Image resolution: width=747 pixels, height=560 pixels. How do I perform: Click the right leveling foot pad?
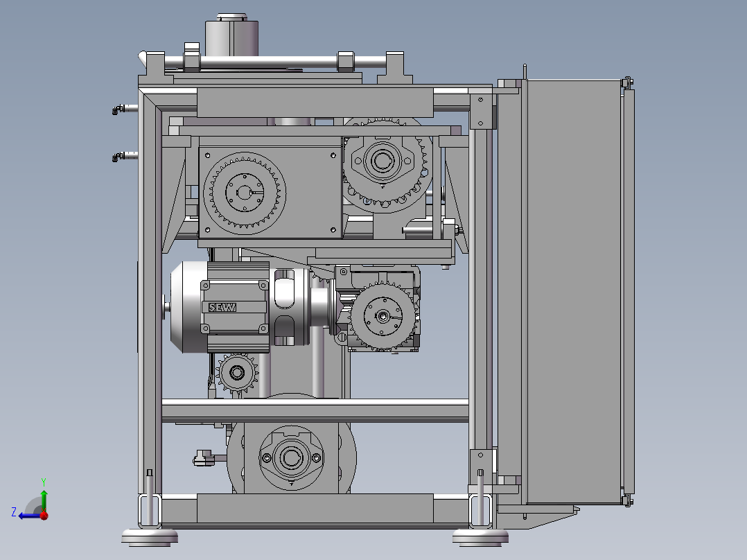480,536
